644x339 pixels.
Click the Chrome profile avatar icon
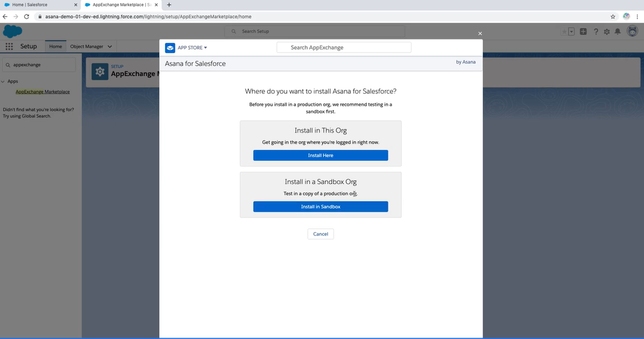pos(626,16)
